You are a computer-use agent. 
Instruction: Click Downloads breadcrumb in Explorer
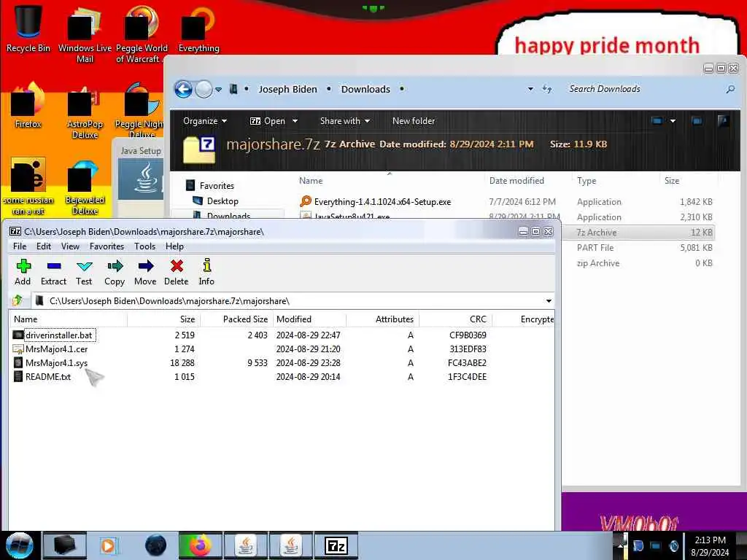point(365,89)
